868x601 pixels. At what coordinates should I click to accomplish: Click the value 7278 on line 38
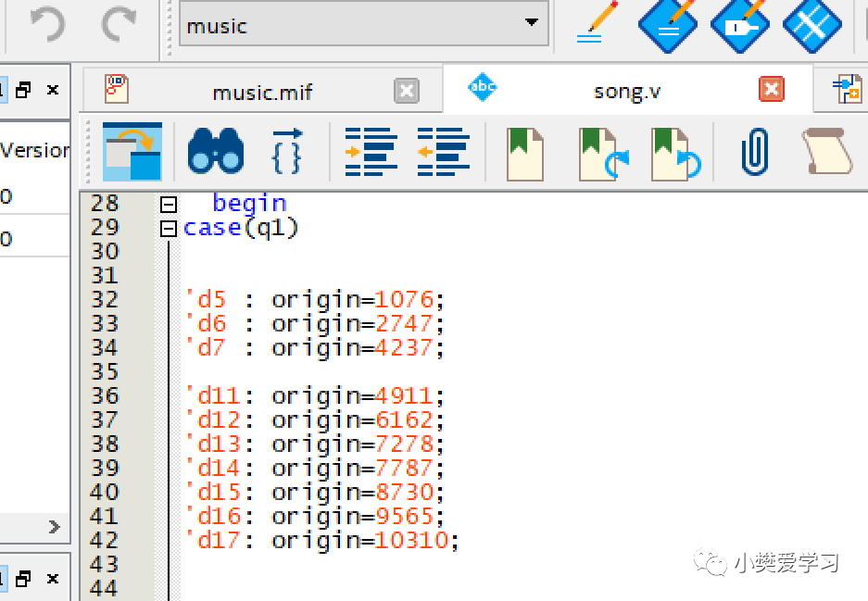pyautogui.click(x=404, y=444)
